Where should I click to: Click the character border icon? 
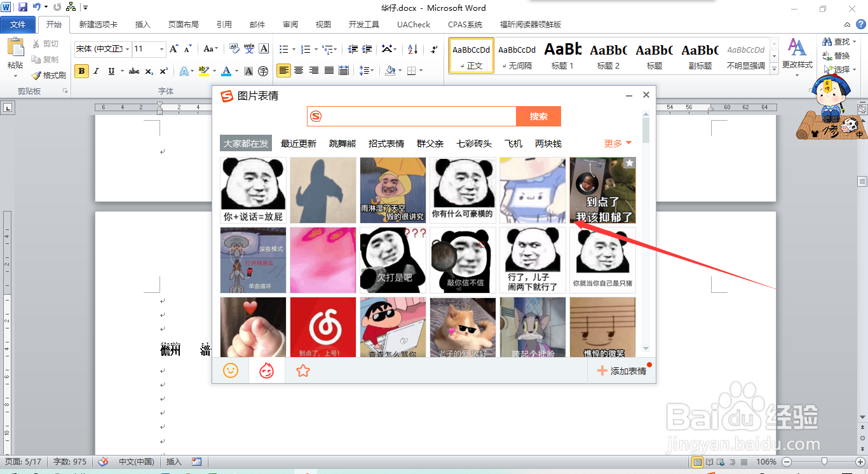pyautogui.click(x=264, y=49)
